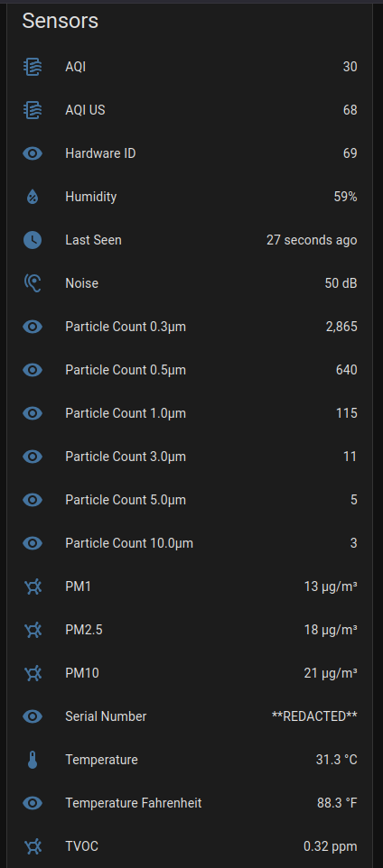
Task: Click the molecule icon beside PM1
Action: point(33,586)
